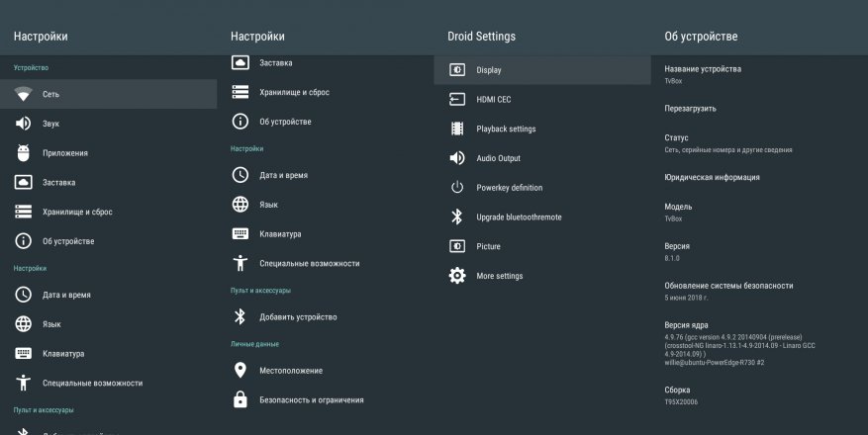
Task: Select the Picture menu item
Action: [488, 246]
